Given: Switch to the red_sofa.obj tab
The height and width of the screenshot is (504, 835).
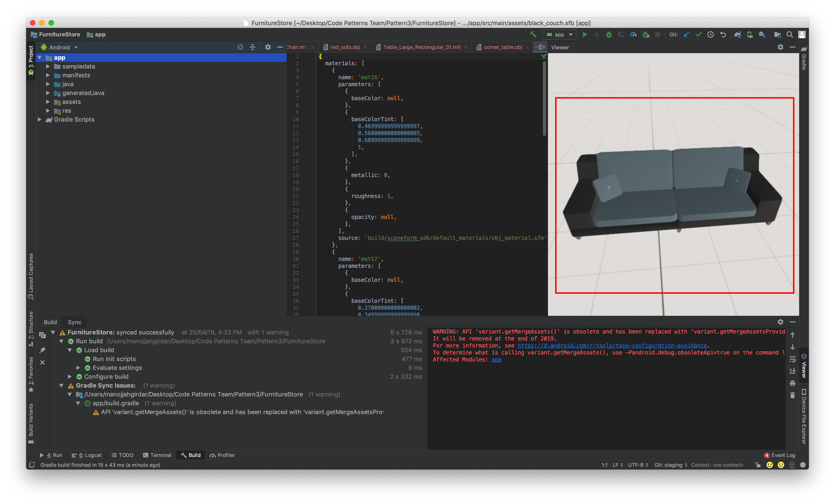Looking at the screenshot, I should [x=345, y=47].
